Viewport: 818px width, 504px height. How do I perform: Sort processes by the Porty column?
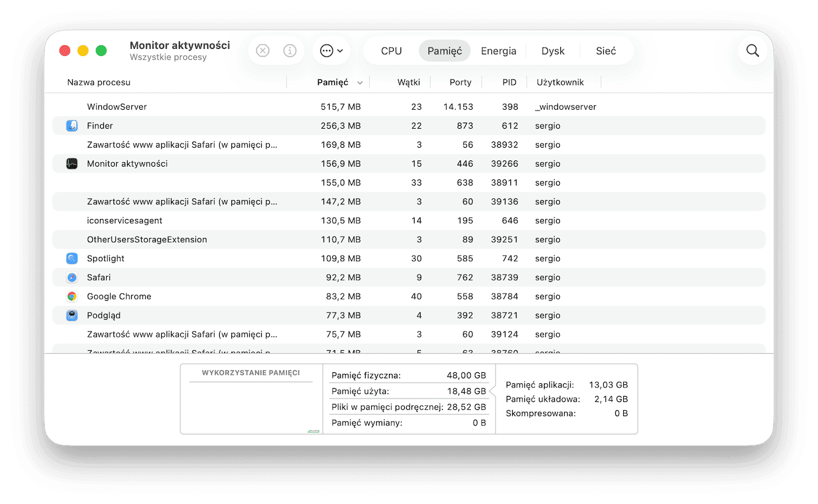460,82
